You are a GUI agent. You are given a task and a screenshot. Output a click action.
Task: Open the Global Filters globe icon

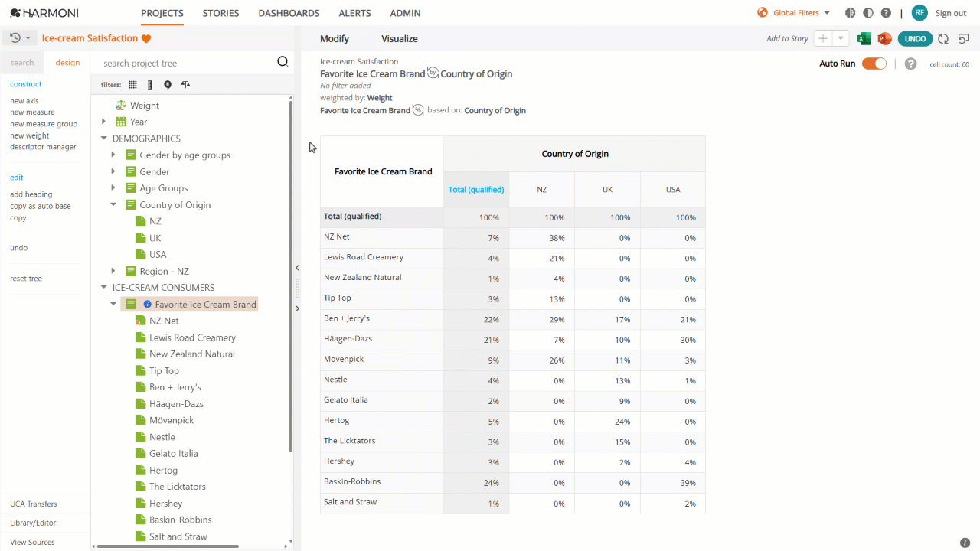(763, 13)
